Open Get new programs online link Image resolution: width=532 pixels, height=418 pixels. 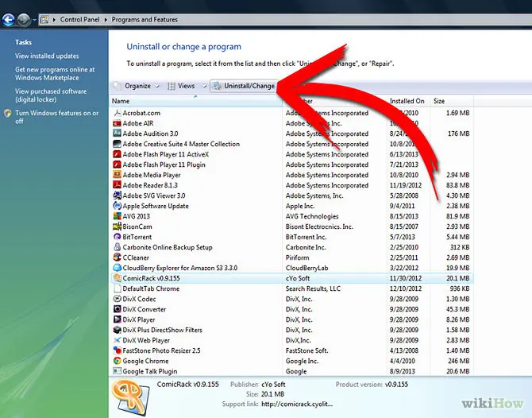[x=55, y=74]
